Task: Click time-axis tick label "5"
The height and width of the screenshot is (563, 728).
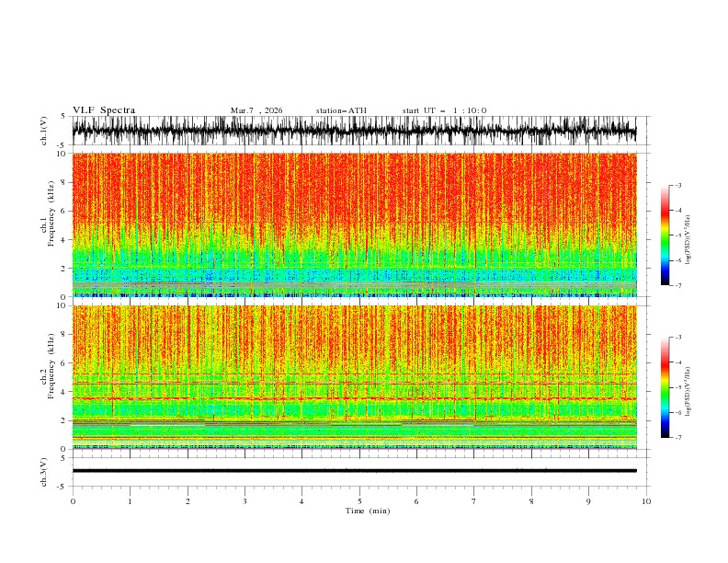Action: pos(359,501)
